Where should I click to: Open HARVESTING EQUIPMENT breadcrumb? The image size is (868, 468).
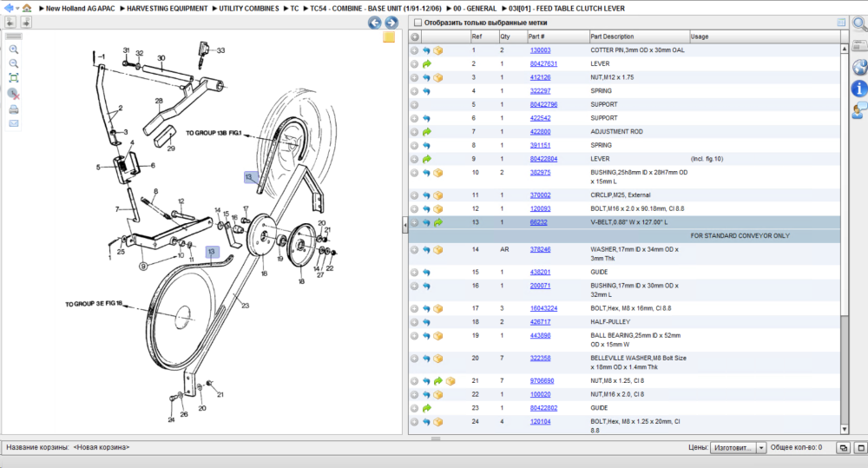click(x=168, y=9)
